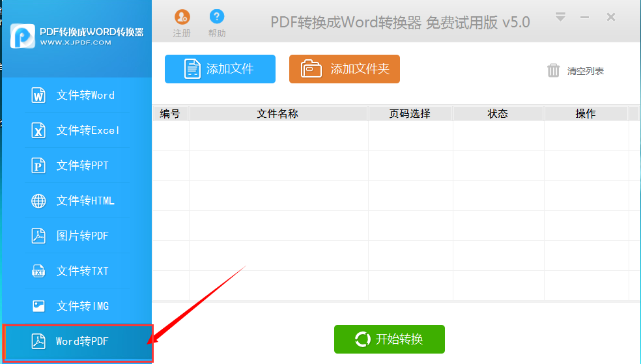This screenshot has height=364, width=641.
Task: Click the 添加文件夹 button
Action: click(x=344, y=69)
